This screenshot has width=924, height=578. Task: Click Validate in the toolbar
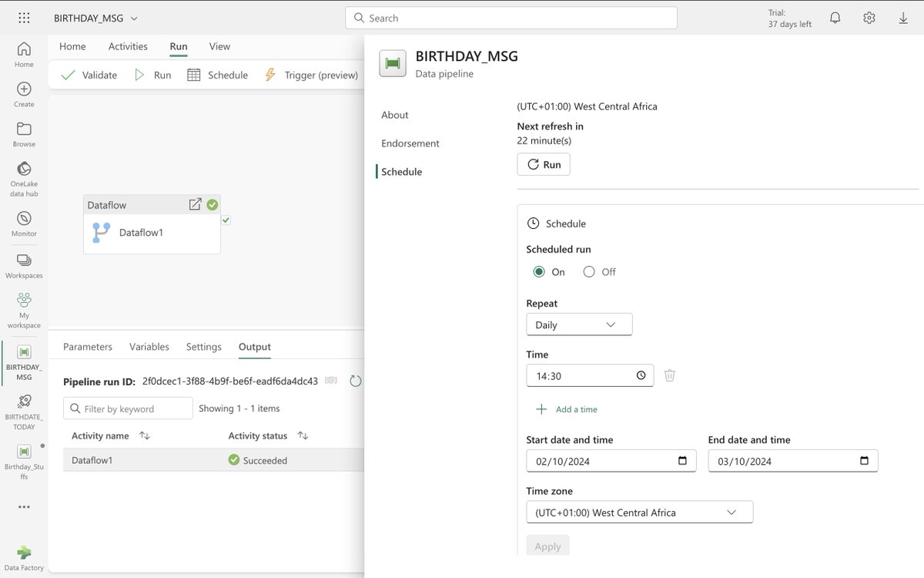(x=89, y=75)
